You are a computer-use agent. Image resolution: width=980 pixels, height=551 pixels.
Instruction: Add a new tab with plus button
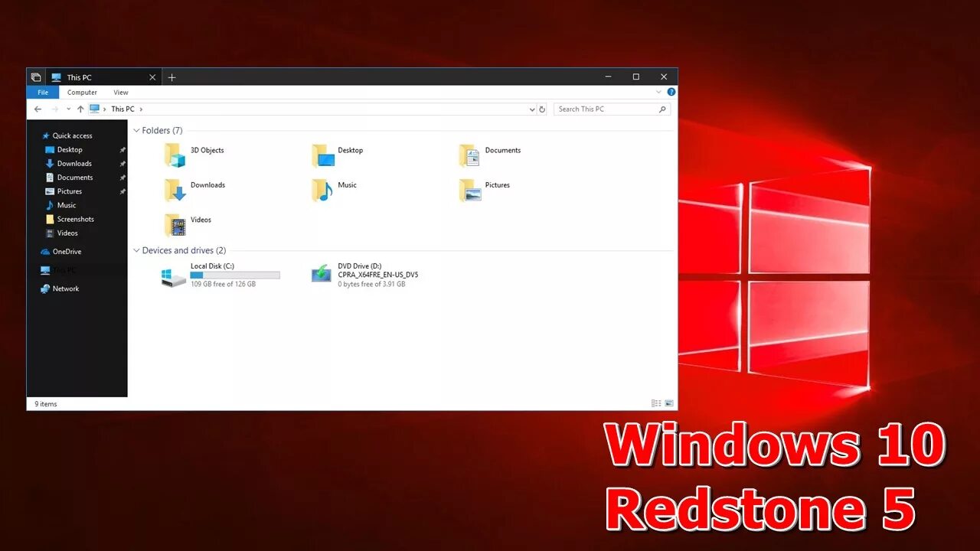(171, 77)
